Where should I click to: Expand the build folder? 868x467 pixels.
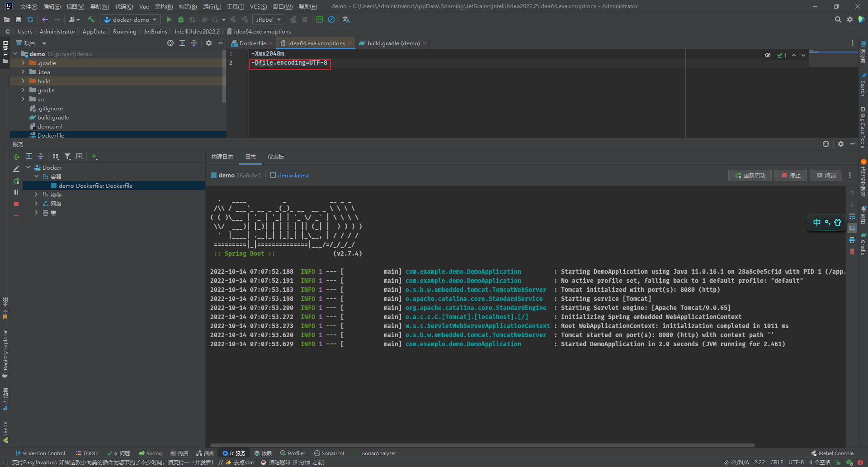click(x=23, y=81)
